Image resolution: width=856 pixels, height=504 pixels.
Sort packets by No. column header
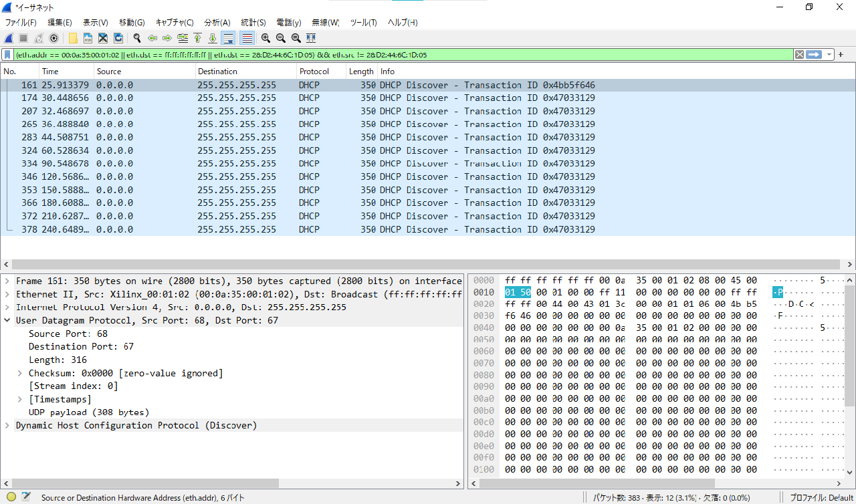[x=20, y=72]
